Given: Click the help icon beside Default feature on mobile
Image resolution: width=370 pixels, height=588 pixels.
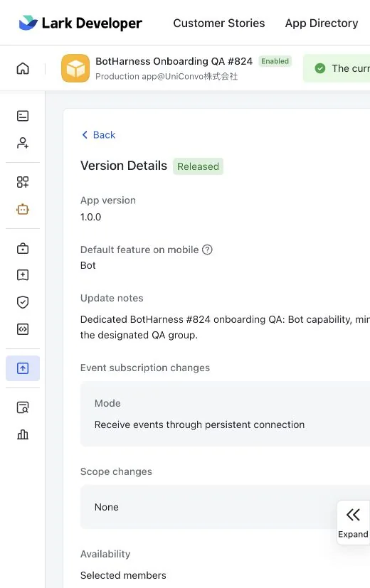Looking at the screenshot, I should coord(207,250).
